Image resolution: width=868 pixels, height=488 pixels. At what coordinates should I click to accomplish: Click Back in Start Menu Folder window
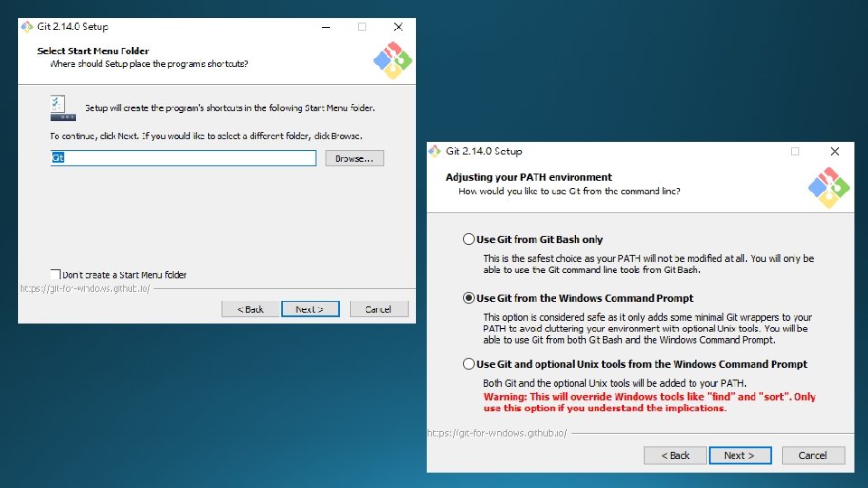pyautogui.click(x=250, y=309)
